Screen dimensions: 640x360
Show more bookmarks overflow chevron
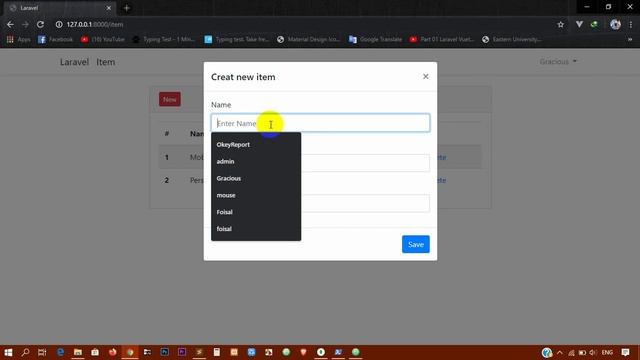pyautogui.click(x=630, y=39)
